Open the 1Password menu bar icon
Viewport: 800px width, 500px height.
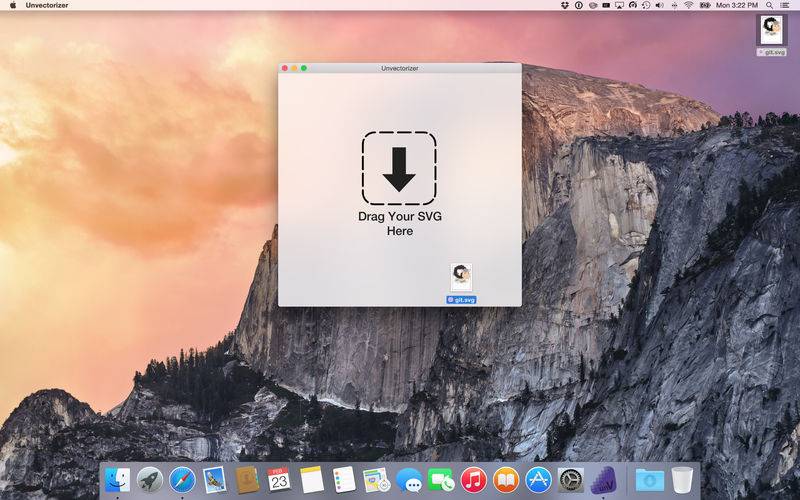(x=579, y=5)
